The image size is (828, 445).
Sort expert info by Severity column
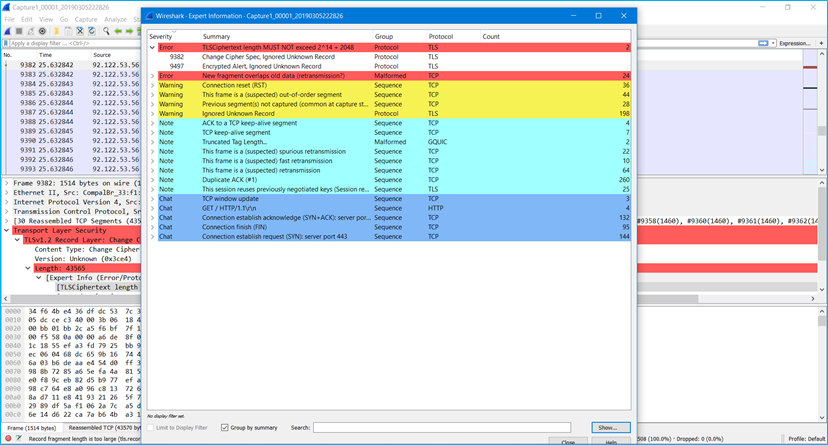[174, 36]
